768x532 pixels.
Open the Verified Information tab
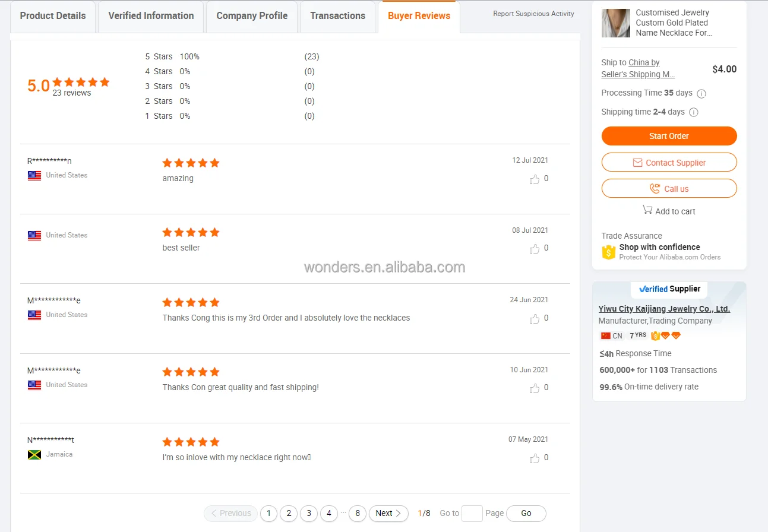click(x=151, y=16)
